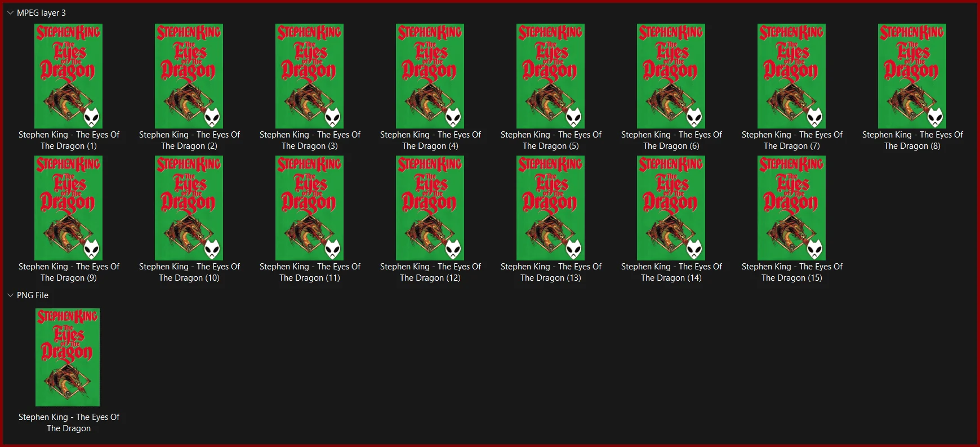The width and height of the screenshot is (980, 447).
Task: Click the PNG file's name label
Action: [69, 423]
